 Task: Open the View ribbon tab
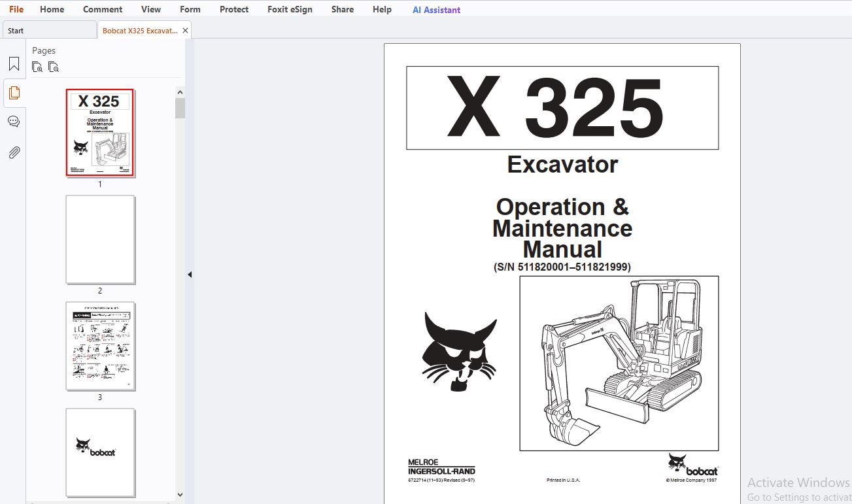coord(151,9)
